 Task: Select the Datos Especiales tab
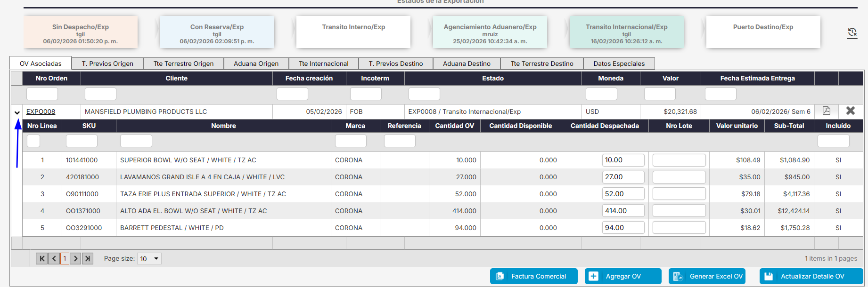619,64
